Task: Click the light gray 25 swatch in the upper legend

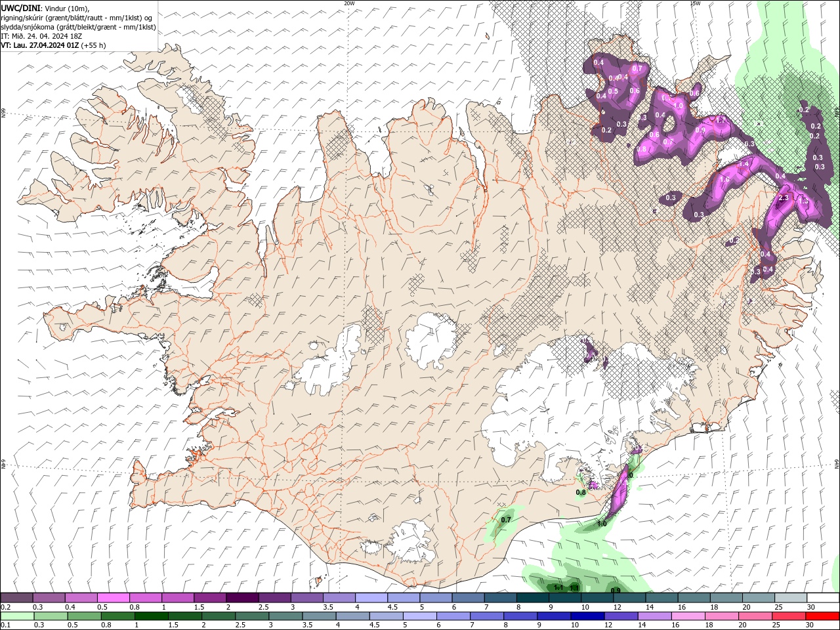Action: click(791, 598)
